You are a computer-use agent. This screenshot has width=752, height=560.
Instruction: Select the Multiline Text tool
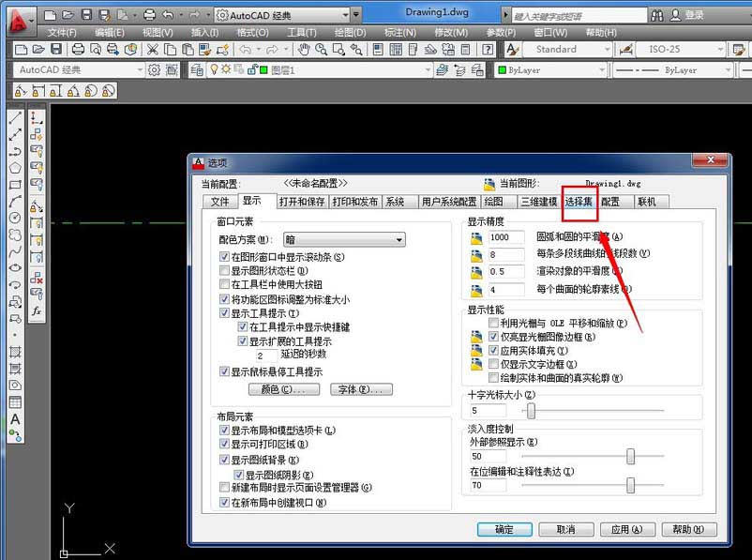[14, 420]
